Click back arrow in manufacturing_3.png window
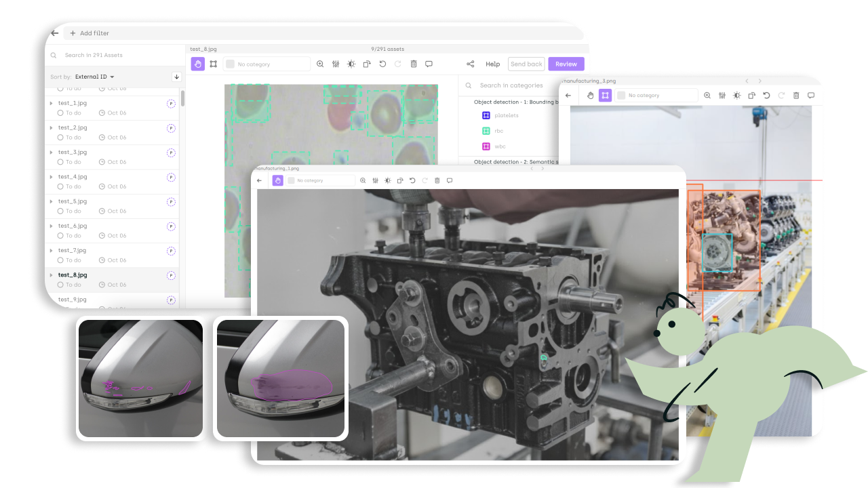The image size is (868, 488). click(x=568, y=96)
